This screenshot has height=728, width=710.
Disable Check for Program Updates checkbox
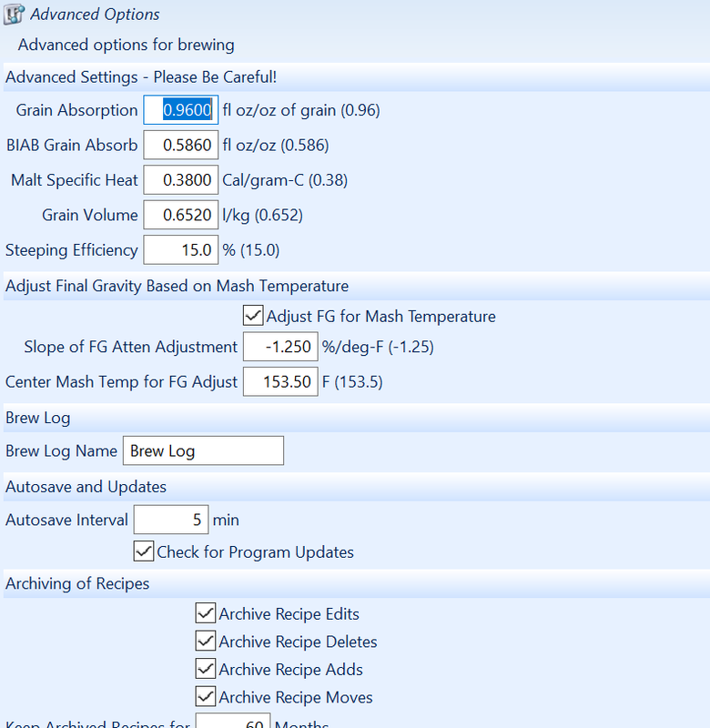144,551
